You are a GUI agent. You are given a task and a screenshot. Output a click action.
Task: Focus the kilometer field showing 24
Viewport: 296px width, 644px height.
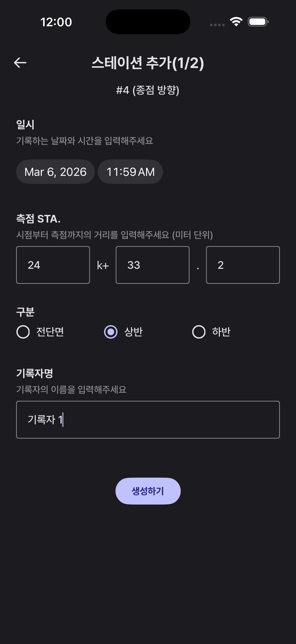pyautogui.click(x=53, y=265)
